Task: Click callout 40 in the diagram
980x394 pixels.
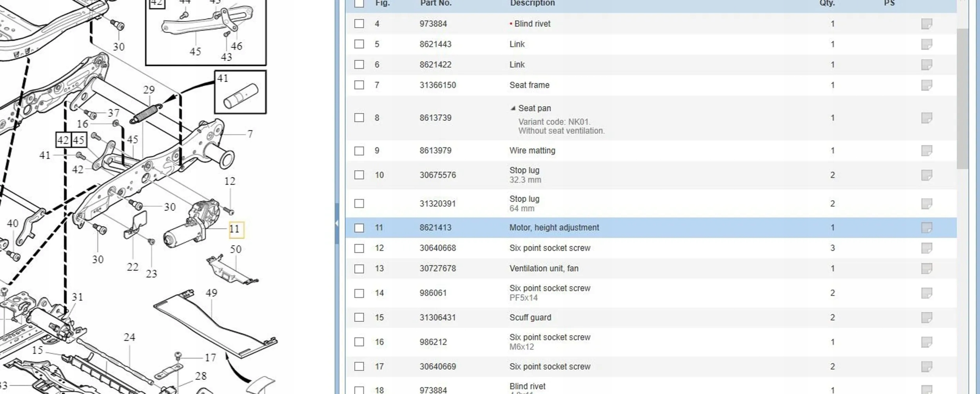Action: tap(13, 223)
